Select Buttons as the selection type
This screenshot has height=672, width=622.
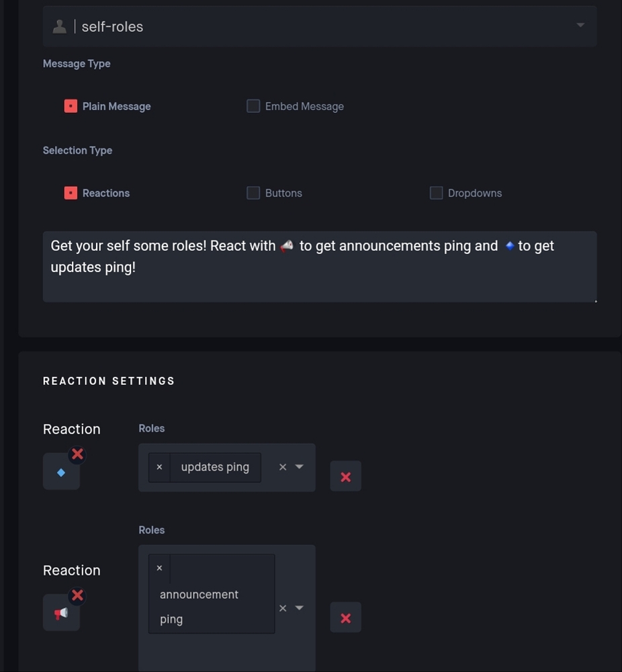(x=253, y=193)
